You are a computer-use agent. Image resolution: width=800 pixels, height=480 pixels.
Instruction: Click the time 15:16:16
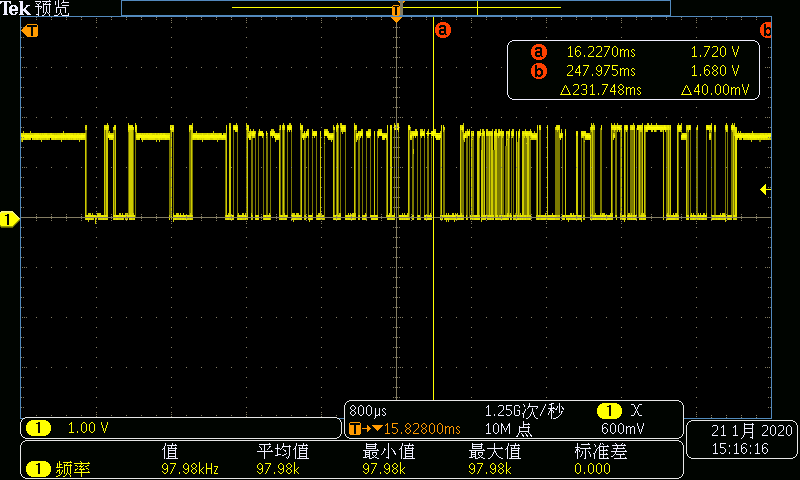coord(740,449)
